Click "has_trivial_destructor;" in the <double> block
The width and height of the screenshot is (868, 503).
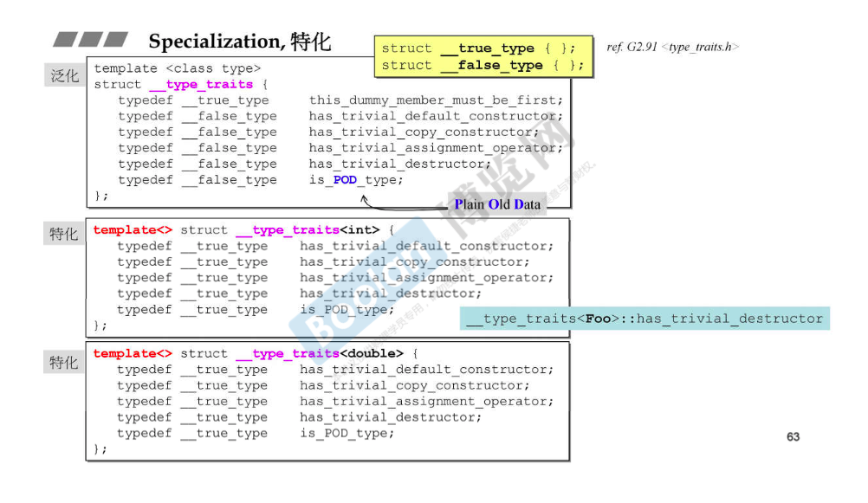tap(391, 417)
